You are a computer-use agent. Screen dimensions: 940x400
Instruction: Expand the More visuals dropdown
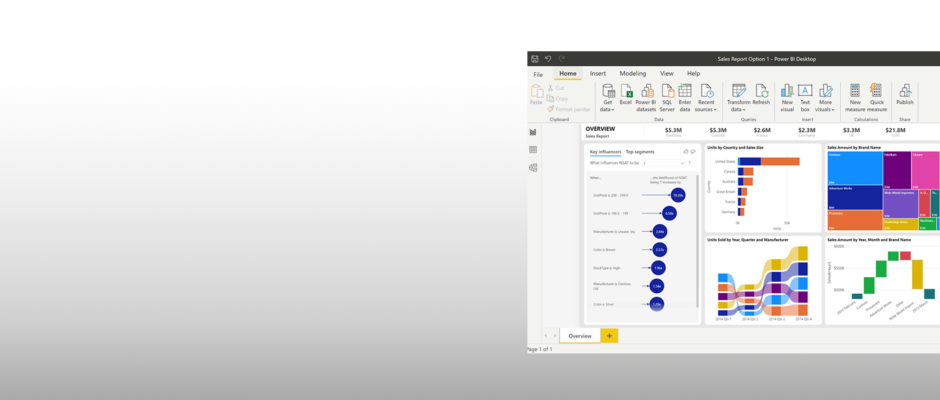[825, 98]
